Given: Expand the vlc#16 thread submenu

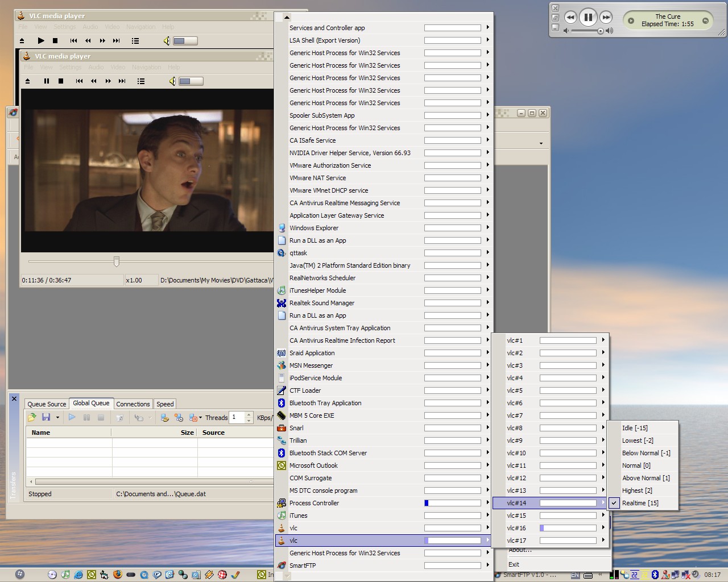Looking at the screenshot, I should point(550,528).
